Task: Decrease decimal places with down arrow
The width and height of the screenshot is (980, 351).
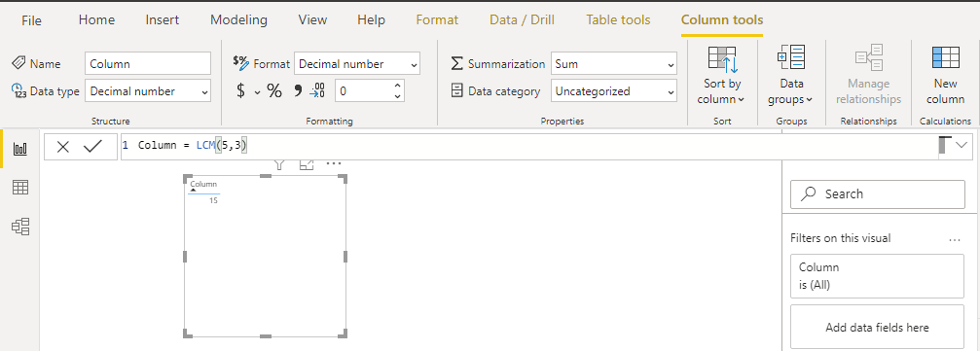Action: [397, 97]
